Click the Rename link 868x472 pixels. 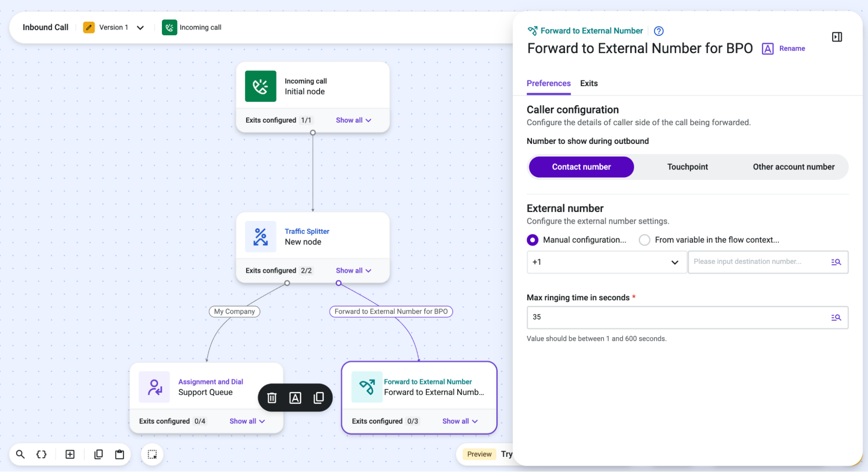792,48
